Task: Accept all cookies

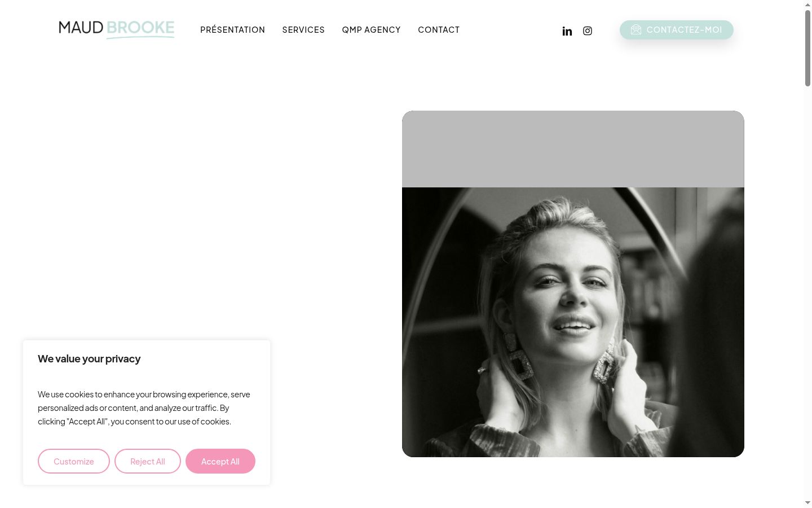Action: tap(220, 461)
